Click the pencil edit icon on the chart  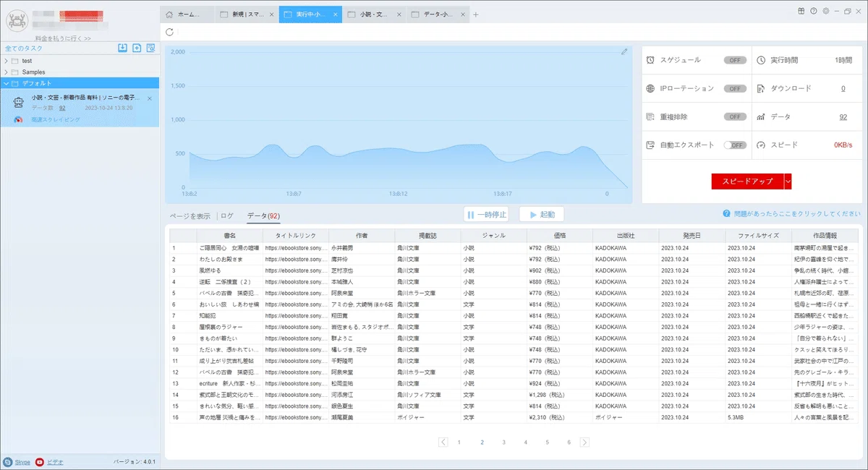624,51
